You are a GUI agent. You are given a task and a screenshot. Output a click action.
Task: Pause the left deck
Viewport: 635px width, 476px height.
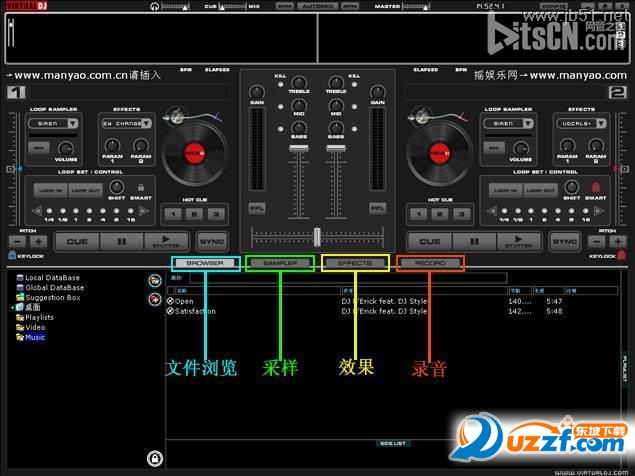(121, 241)
